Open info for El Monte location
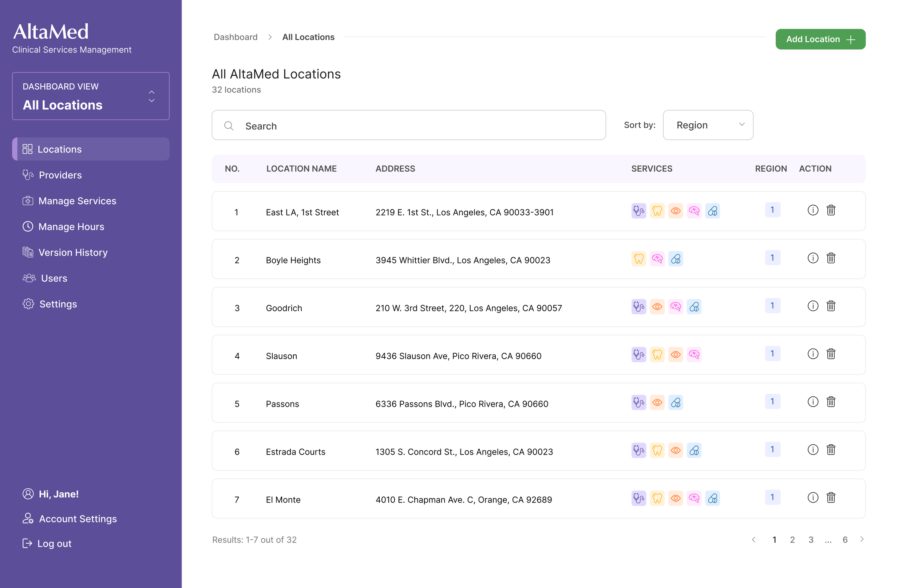This screenshot has height=588, width=910. (x=812, y=497)
